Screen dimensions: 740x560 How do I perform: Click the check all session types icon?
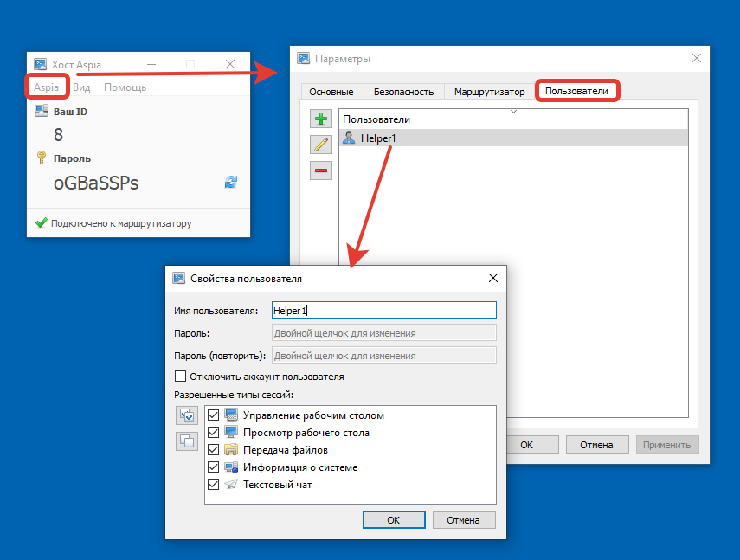pos(188,415)
